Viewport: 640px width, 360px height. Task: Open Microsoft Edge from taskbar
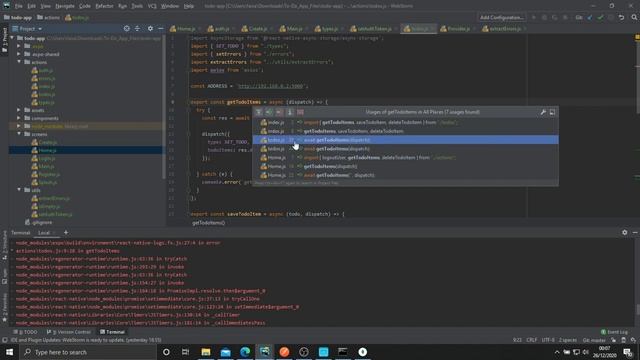245,352
